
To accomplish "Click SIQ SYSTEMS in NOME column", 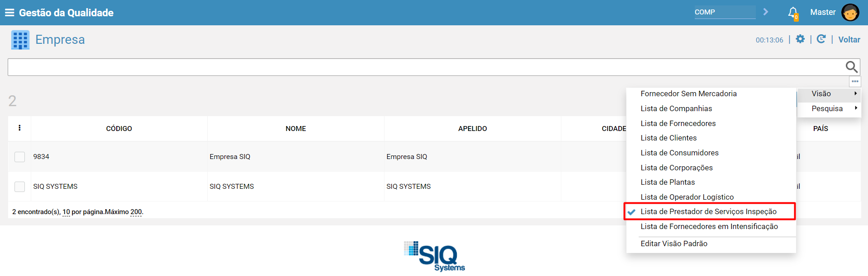I will [232, 187].
